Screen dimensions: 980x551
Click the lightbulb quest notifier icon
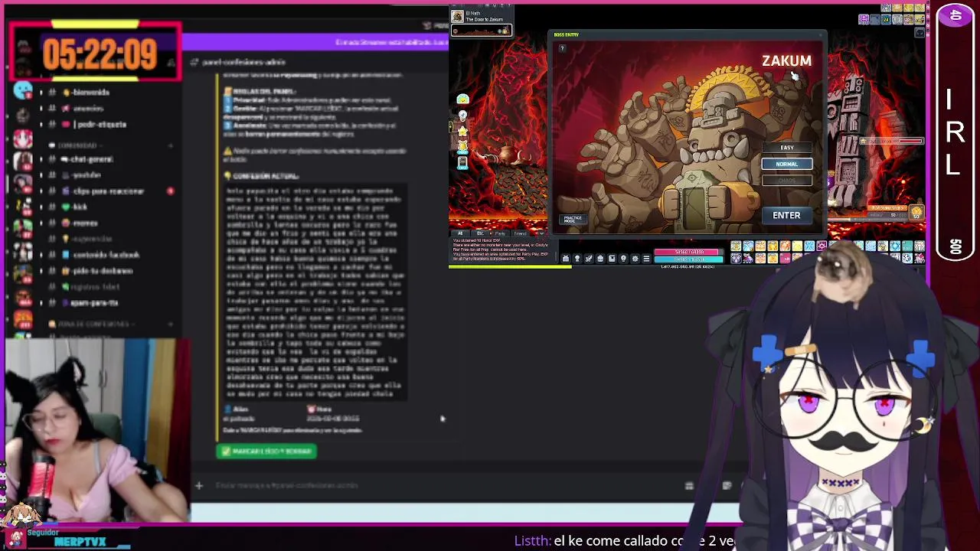[x=462, y=116]
